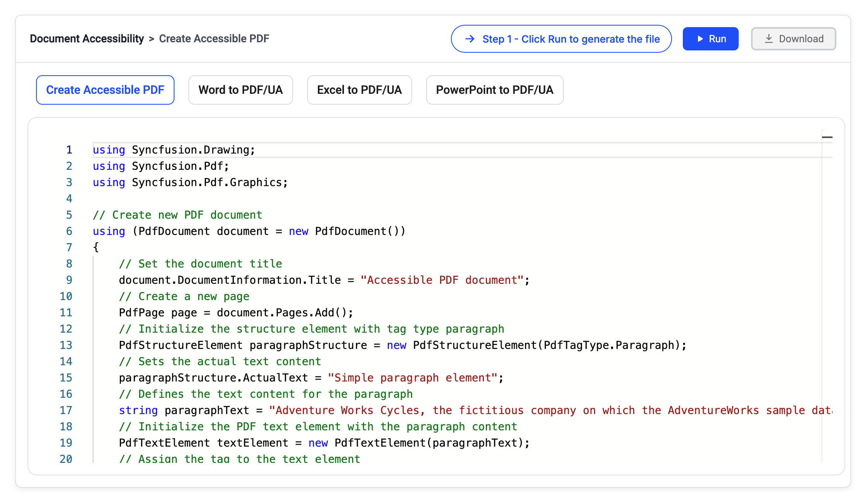Image resolution: width=867 pixels, height=504 pixels.
Task: Click comment Initialize the structure element
Action: coord(311,329)
